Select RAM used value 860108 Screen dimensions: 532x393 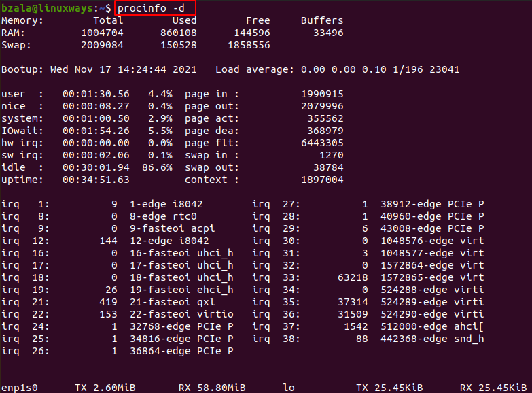(x=179, y=33)
